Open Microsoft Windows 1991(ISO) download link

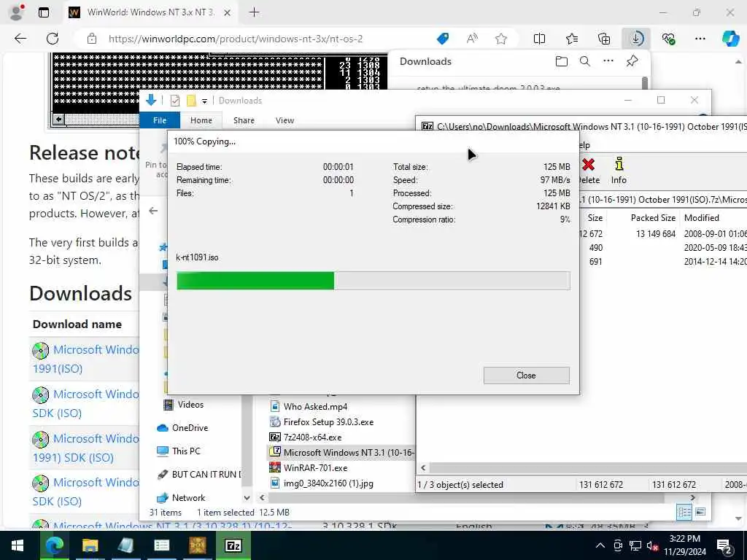pos(86,359)
